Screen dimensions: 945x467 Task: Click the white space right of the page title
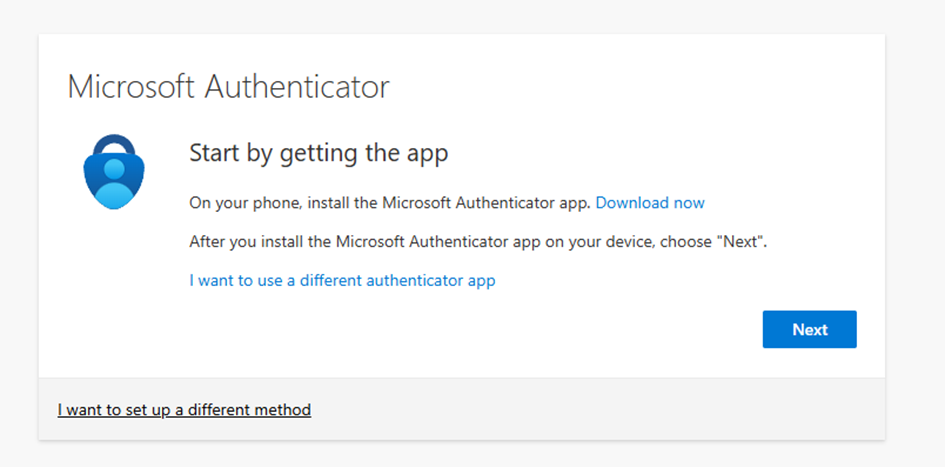pyautogui.click(x=640, y=87)
